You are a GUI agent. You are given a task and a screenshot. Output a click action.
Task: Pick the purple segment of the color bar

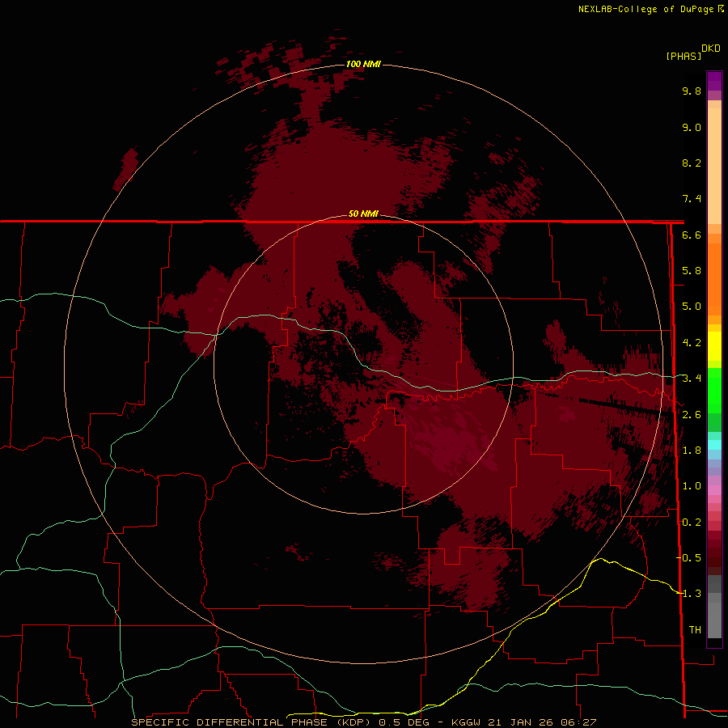pyautogui.click(x=714, y=81)
